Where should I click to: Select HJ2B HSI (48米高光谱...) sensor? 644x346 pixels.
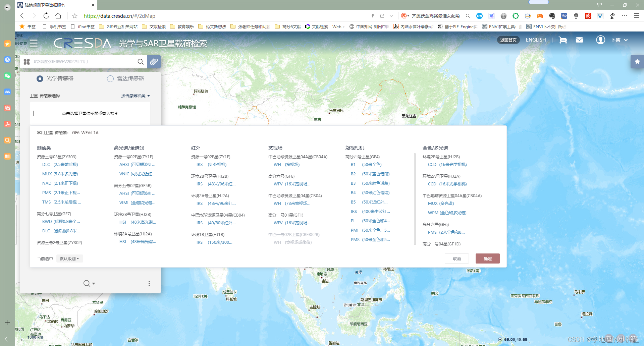click(138, 222)
